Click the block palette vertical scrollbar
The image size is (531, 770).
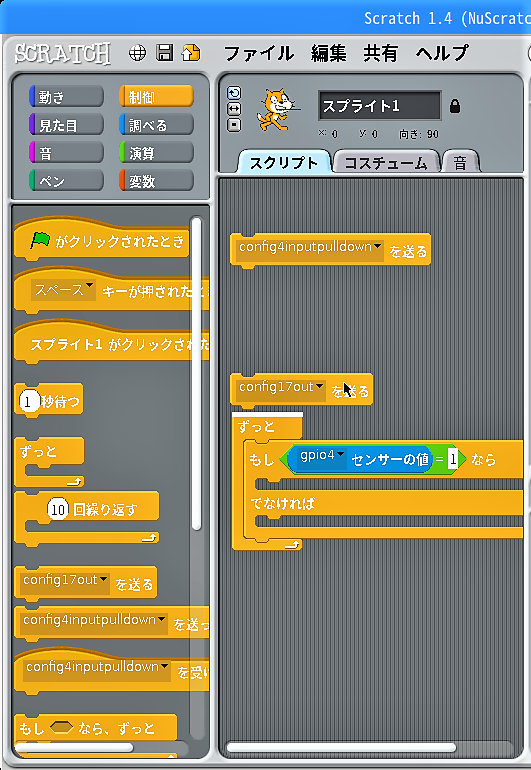[196, 373]
